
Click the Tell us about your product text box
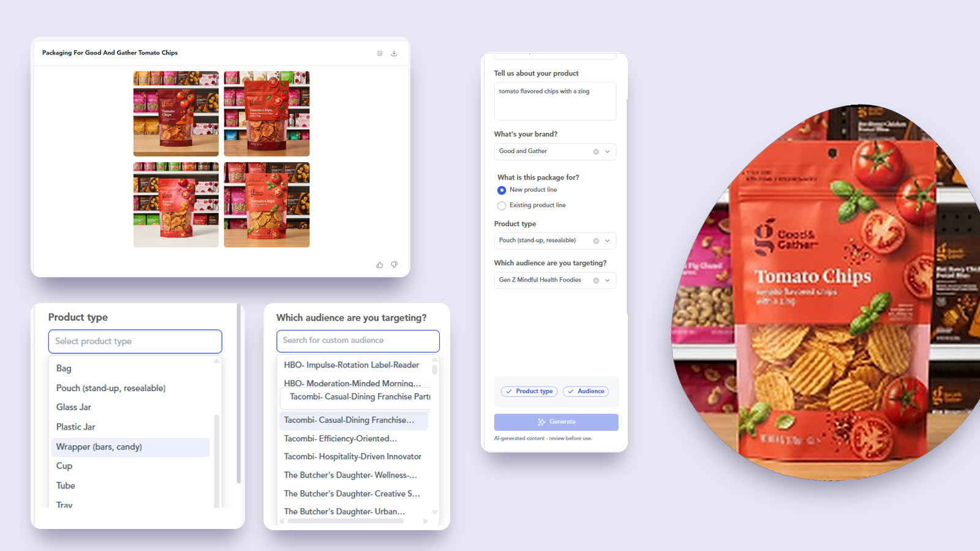555,101
